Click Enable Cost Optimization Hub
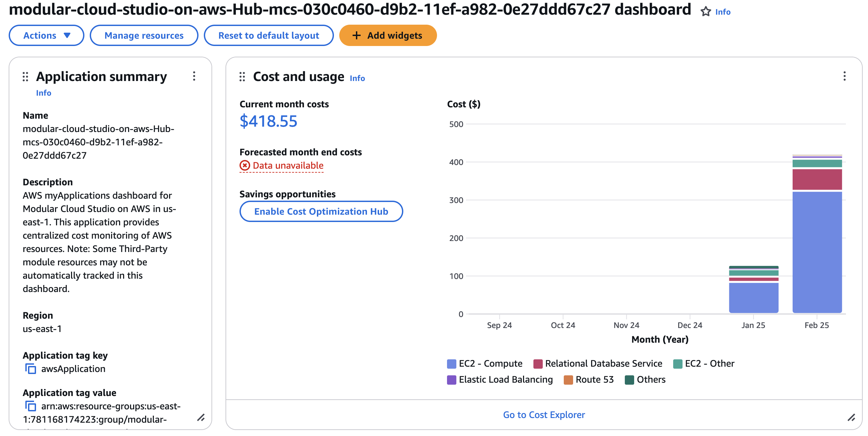 321,211
